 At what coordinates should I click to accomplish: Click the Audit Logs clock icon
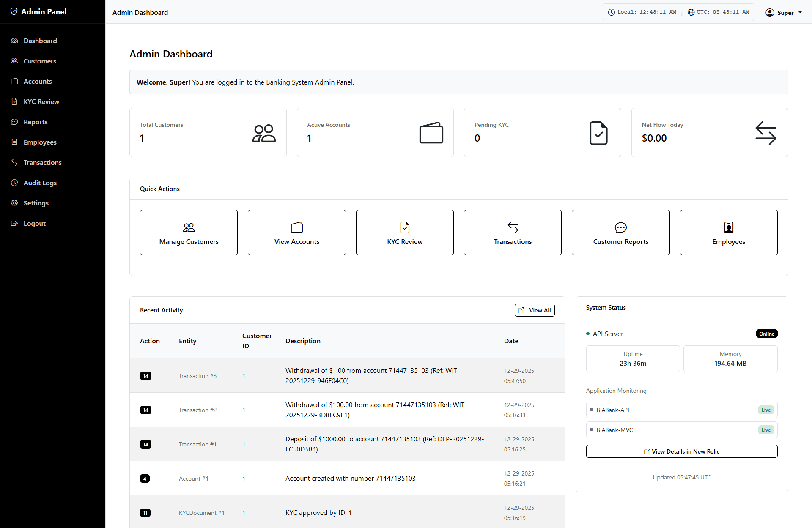coord(14,183)
